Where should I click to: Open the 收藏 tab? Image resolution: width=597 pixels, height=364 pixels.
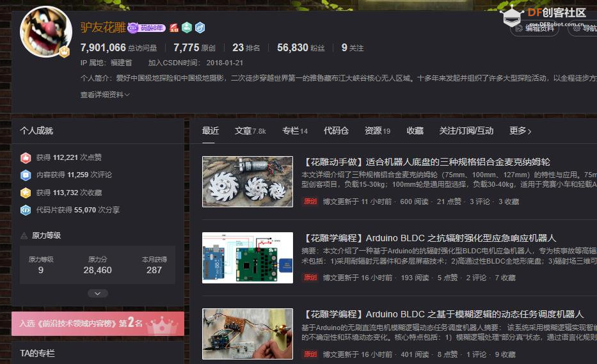click(415, 131)
